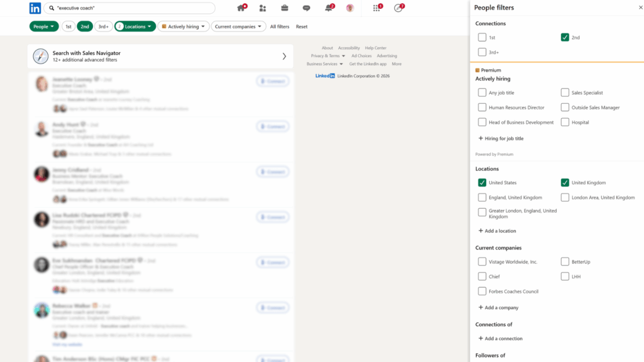Image resolution: width=644 pixels, height=362 pixels.
Task: Click the plus icon beside Add a company
Action: (x=480, y=307)
